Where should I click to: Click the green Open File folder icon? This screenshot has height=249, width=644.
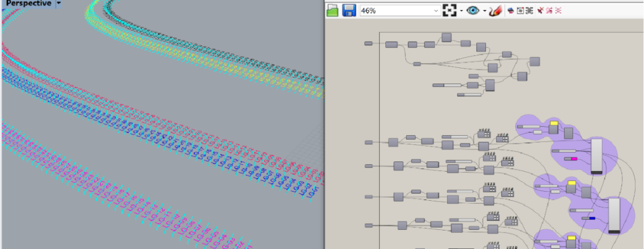click(x=333, y=10)
